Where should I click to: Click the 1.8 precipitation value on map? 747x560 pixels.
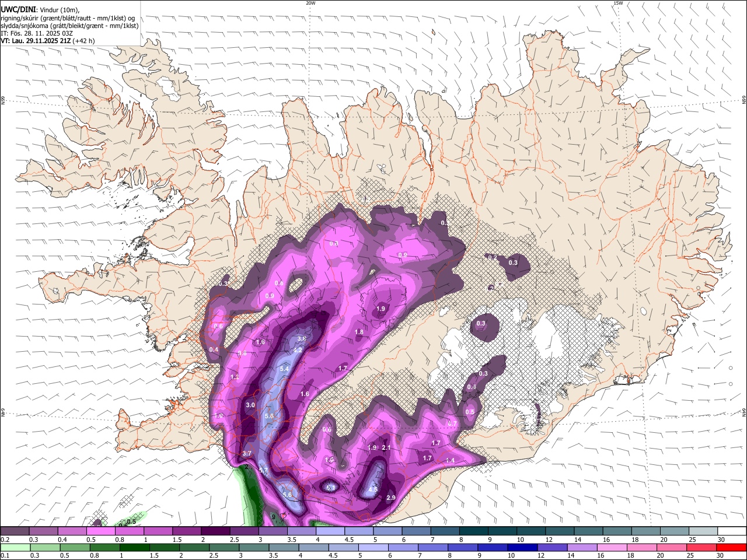[x=359, y=332]
